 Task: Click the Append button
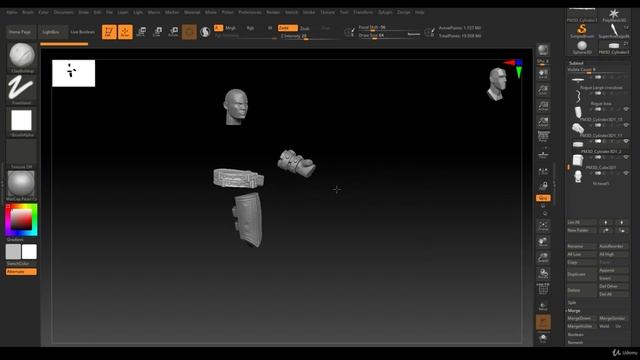click(x=613, y=270)
